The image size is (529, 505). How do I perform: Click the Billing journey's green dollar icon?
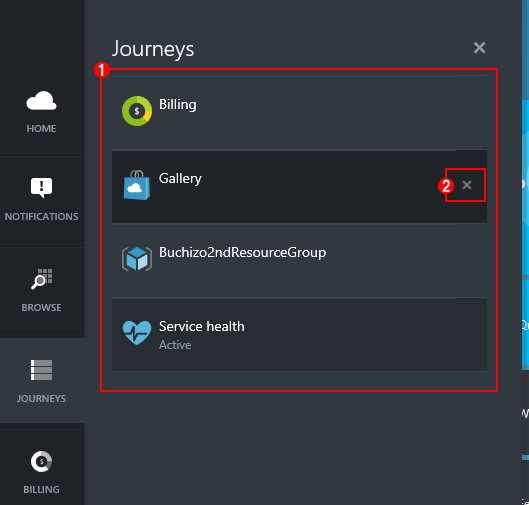tap(137, 111)
